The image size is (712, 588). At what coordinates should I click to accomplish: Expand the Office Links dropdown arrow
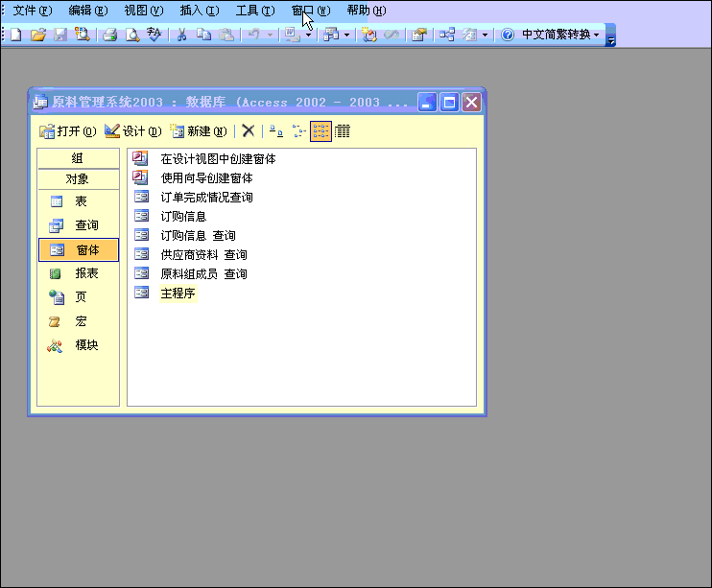(x=308, y=35)
